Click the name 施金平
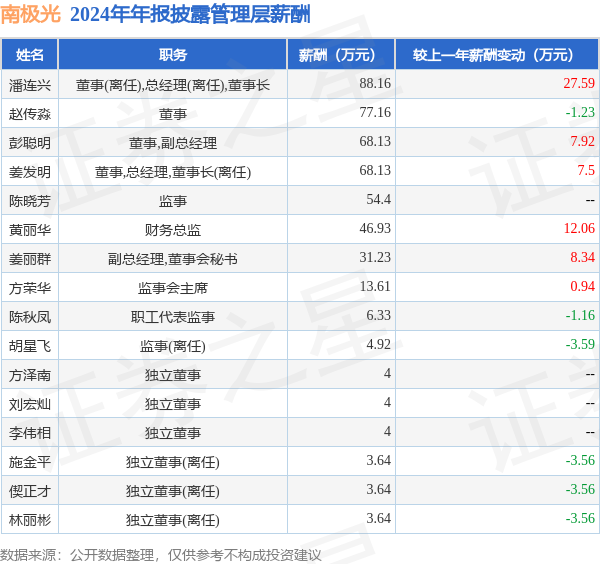The height and width of the screenshot is (564, 600). tap(30, 462)
